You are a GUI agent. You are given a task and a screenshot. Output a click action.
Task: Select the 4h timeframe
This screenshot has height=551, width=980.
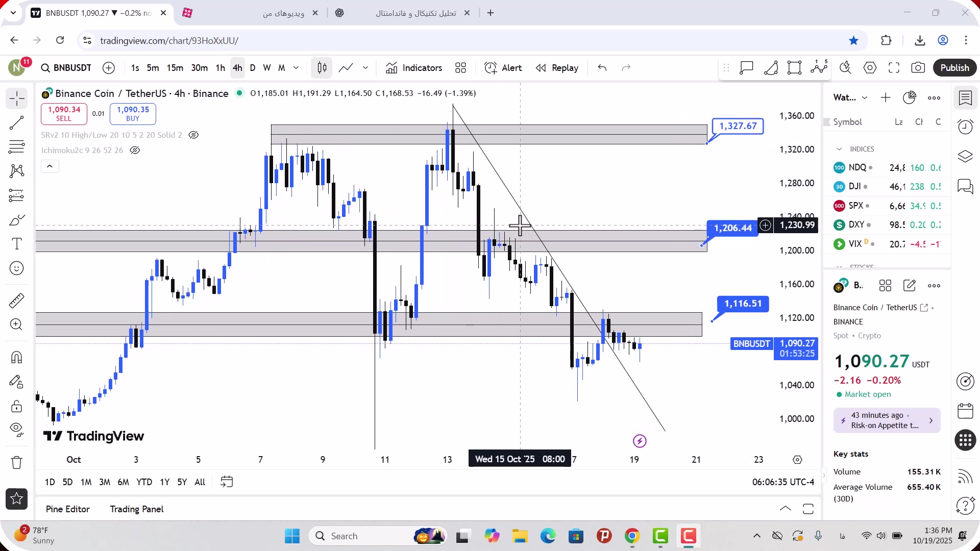tap(237, 68)
